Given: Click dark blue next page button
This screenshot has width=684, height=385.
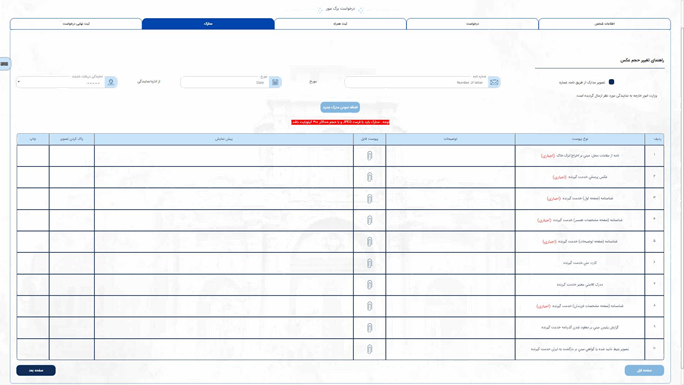Looking at the screenshot, I should pos(36,370).
